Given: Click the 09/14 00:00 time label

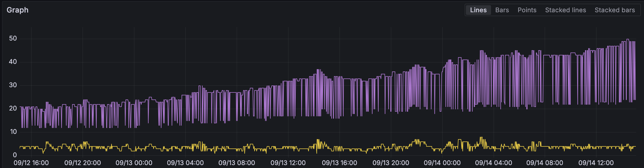Looking at the screenshot, I should click(x=442, y=163).
